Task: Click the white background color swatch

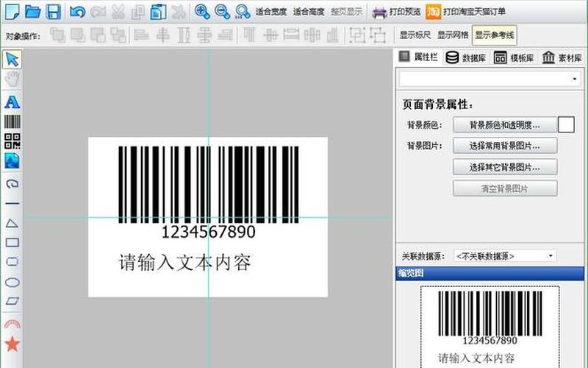Action: (x=566, y=124)
